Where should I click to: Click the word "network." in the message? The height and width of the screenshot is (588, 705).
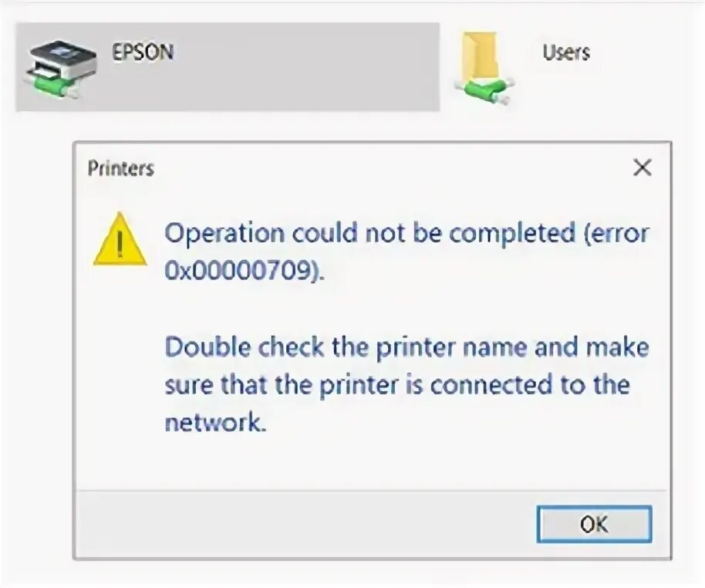pos(214,422)
